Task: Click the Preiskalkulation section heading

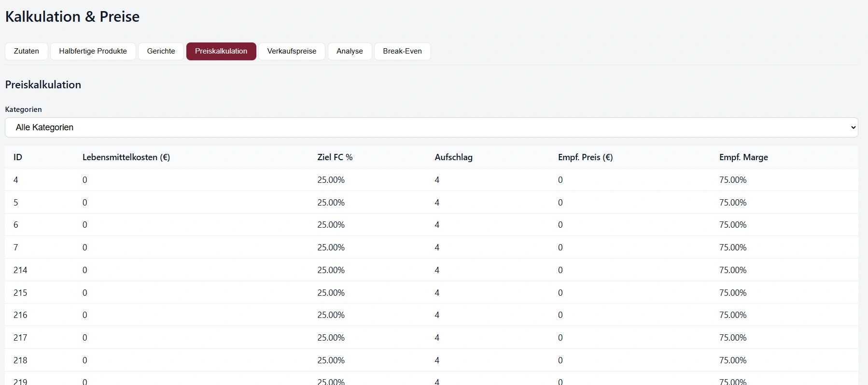Action: 43,85
